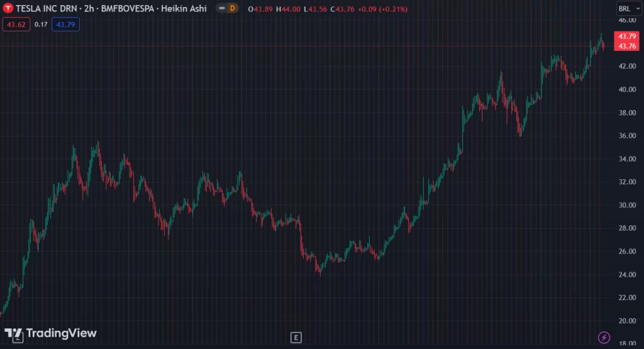644x349 pixels.
Task: Click the 26.00 price scale label
Action: pyautogui.click(x=627, y=252)
